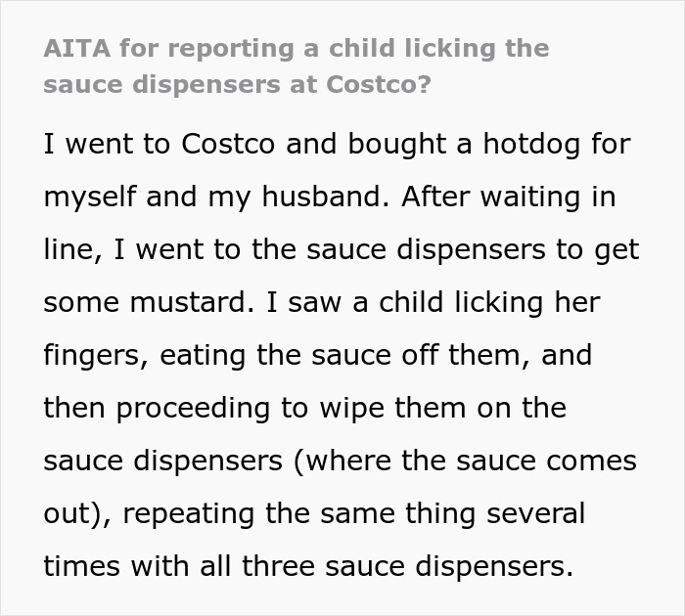Screen dimensions: 685x616
Task: Click the line 'then proceeding to wipe them'
Action: pos(305,409)
